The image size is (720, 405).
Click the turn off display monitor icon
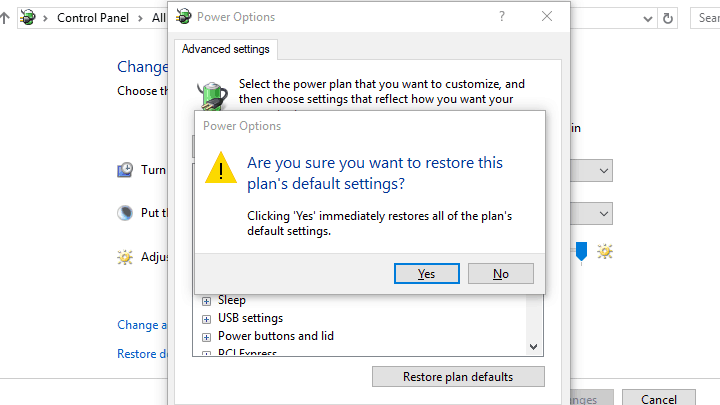click(125, 170)
